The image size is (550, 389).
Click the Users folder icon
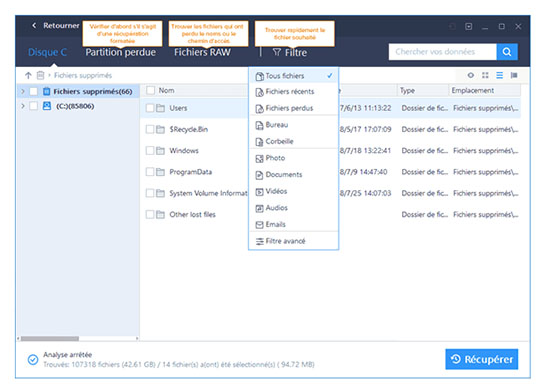(160, 108)
